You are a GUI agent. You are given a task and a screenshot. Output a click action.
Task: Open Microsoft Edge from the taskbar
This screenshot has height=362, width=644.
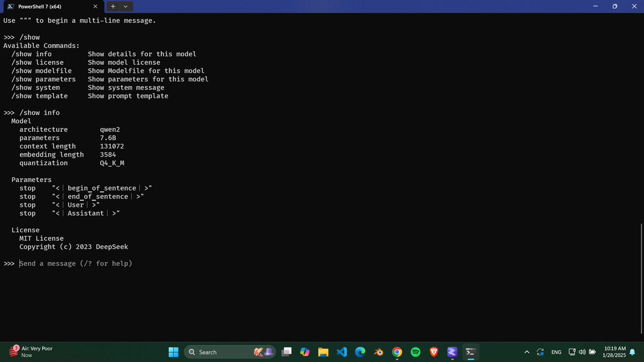[x=360, y=352]
